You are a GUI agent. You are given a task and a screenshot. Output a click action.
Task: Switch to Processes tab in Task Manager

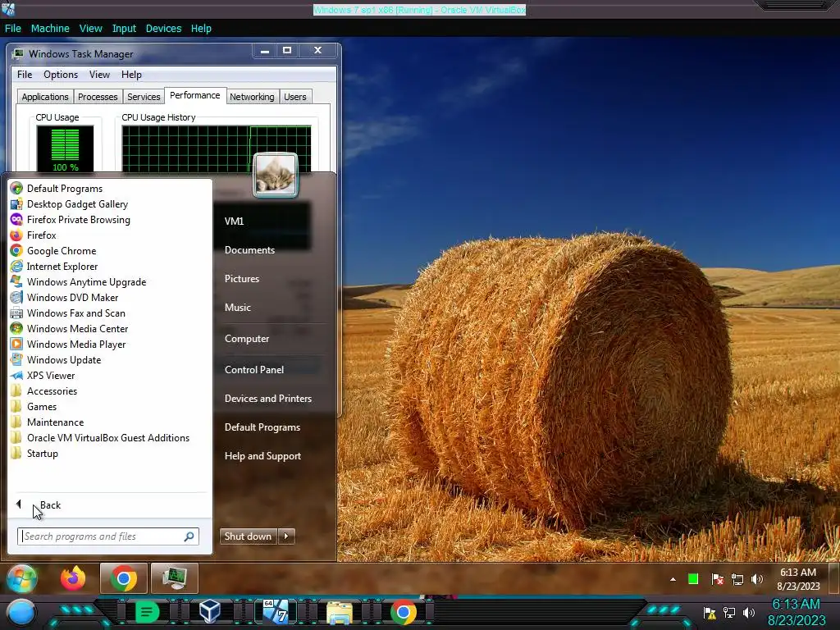point(98,97)
